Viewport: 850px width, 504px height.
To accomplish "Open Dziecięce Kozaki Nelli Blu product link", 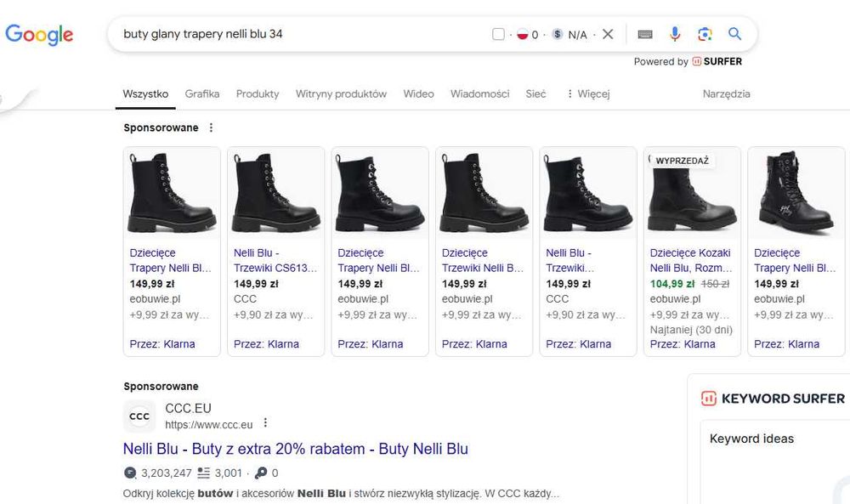I will click(691, 260).
